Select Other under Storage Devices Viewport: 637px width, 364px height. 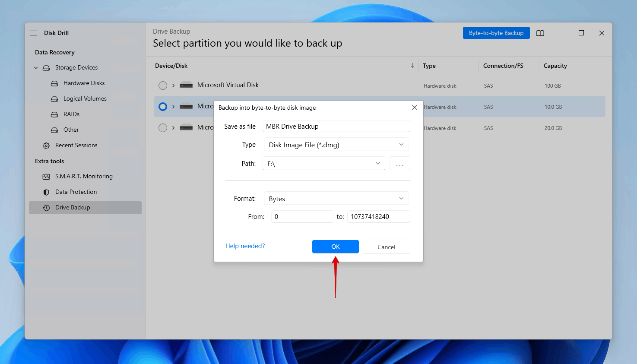coord(71,130)
